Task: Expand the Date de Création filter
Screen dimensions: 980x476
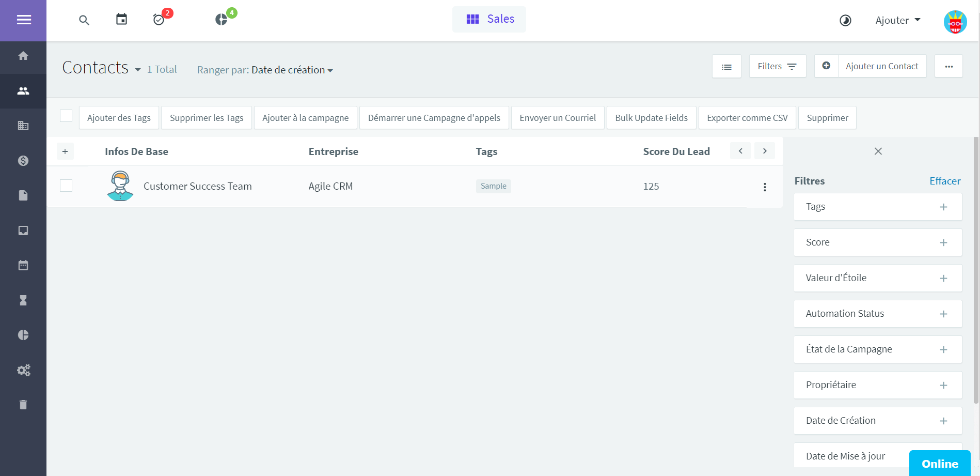Action: 878,421
